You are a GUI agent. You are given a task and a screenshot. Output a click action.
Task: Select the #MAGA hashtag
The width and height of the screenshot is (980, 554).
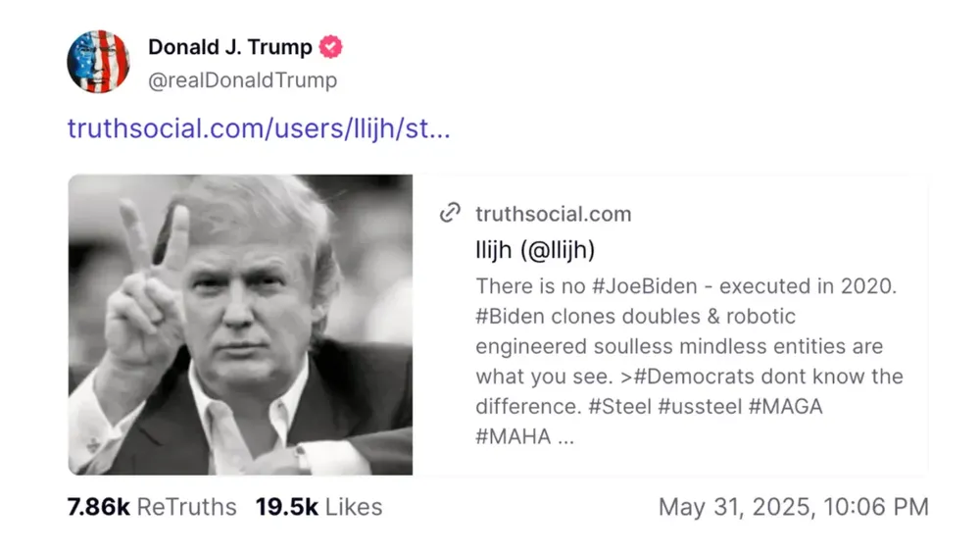(786, 406)
